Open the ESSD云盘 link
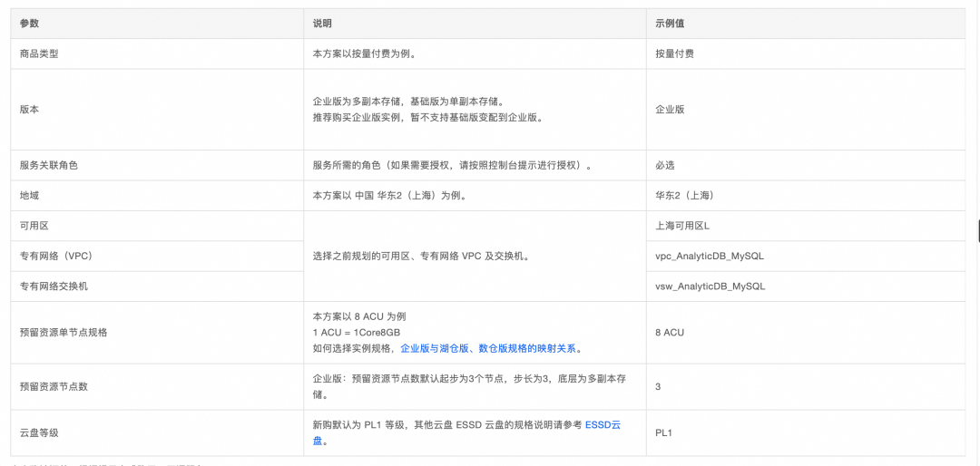The image size is (980, 466). [x=603, y=425]
